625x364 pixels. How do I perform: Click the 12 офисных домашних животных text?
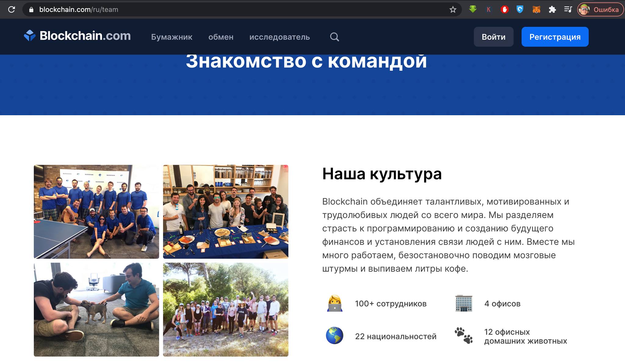tap(526, 336)
